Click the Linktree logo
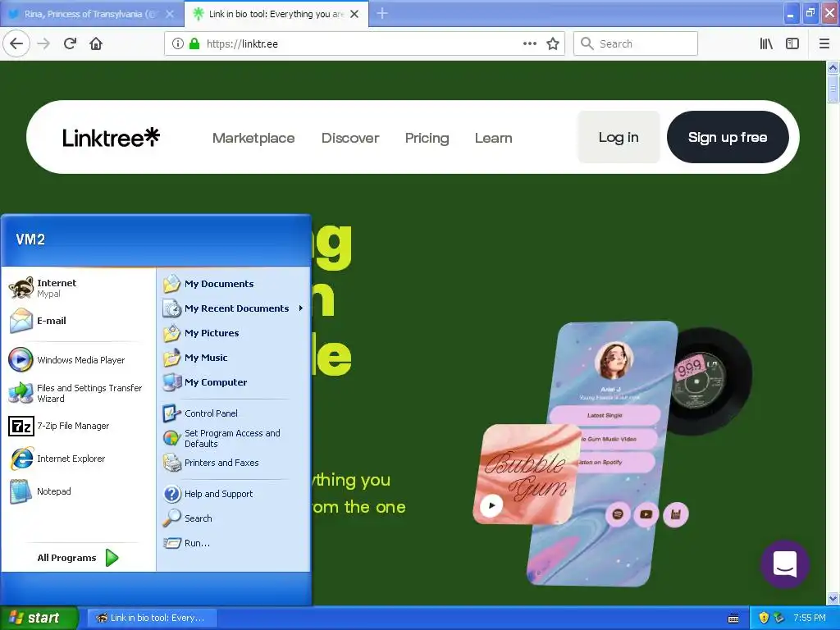The height and width of the screenshot is (630, 840). point(111,138)
